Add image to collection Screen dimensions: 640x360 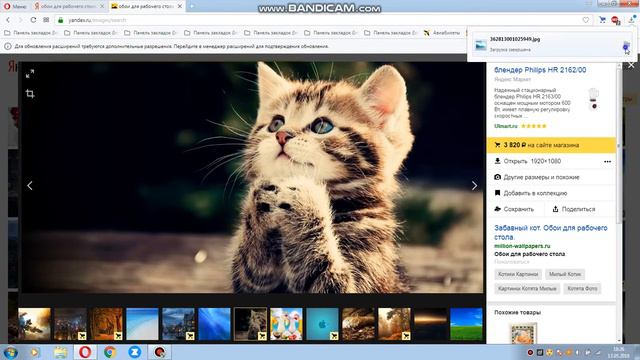(531, 193)
